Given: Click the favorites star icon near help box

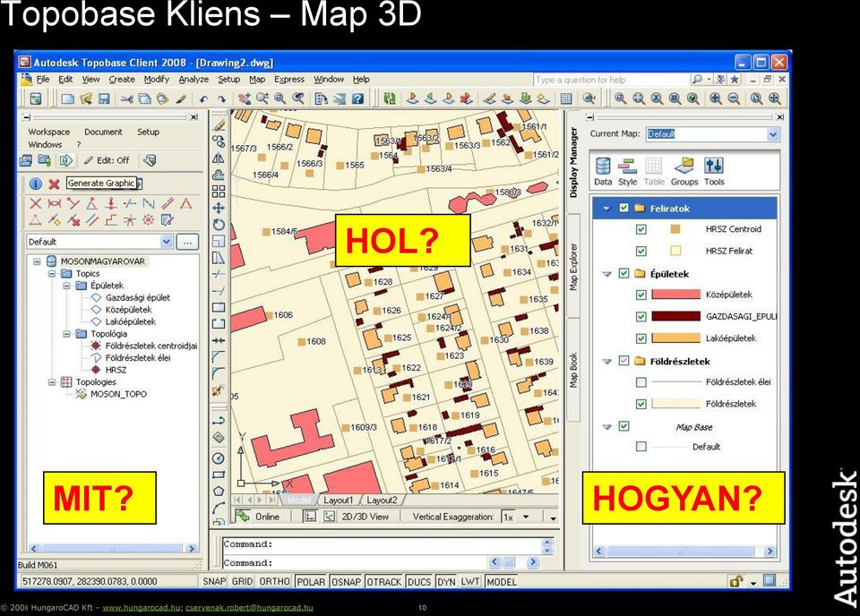Looking at the screenshot, I should tap(735, 80).
